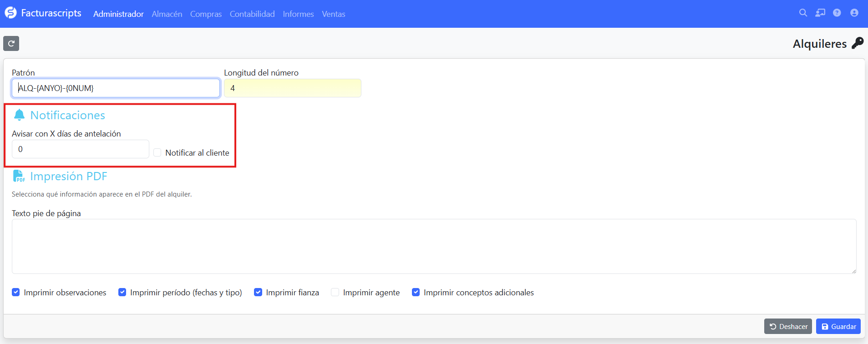Screen dimensions: 868x344
Task: Uncheck Imprimir fianza
Action: [x=258, y=292]
